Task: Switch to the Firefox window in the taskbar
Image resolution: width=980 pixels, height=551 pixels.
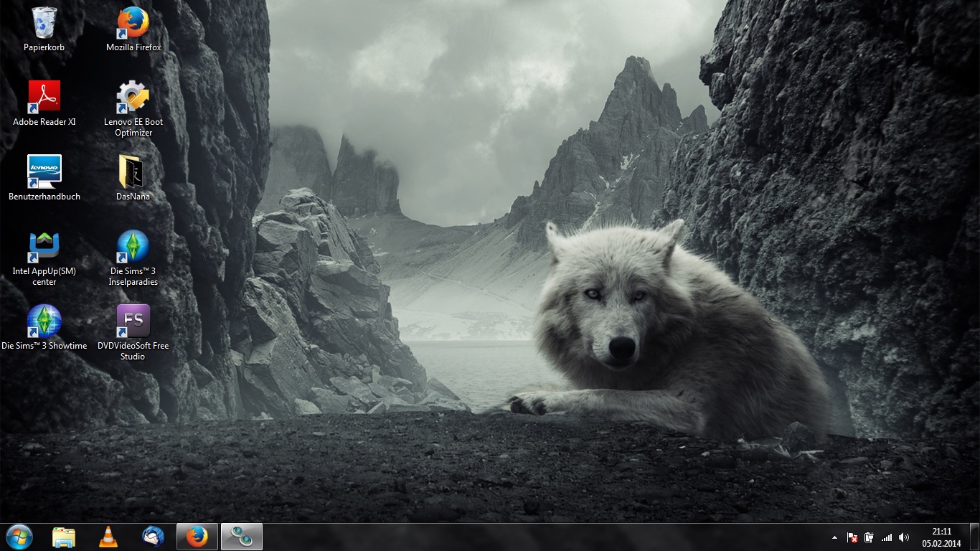Action: [x=197, y=537]
